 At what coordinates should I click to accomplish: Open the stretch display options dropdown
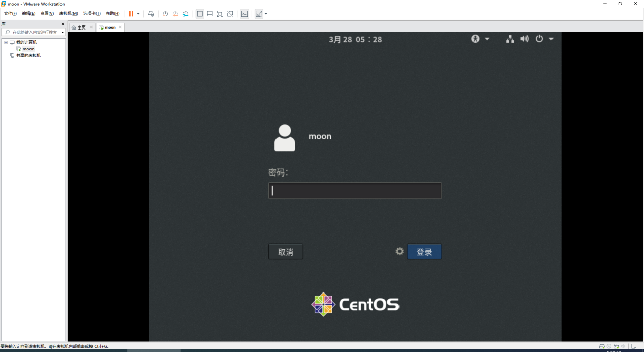tap(266, 14)
